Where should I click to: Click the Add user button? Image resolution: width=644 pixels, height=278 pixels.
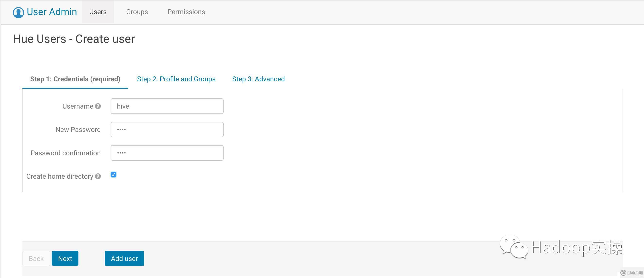coord(124,258)
